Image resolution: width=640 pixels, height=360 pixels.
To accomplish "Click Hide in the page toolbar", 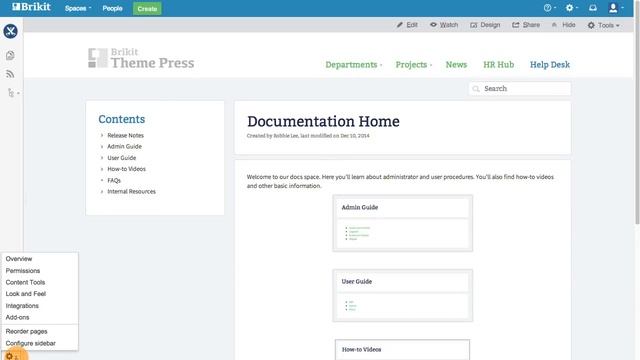I will [x=563, y=25].
